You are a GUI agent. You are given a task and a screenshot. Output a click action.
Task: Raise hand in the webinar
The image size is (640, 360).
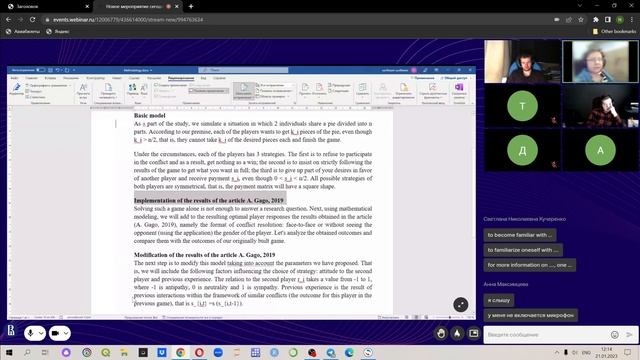click(441, 333)
